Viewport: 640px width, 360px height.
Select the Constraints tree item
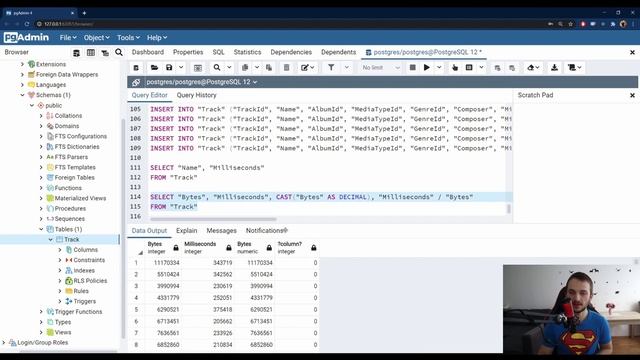pyautogui.click(x=89, y=260)
